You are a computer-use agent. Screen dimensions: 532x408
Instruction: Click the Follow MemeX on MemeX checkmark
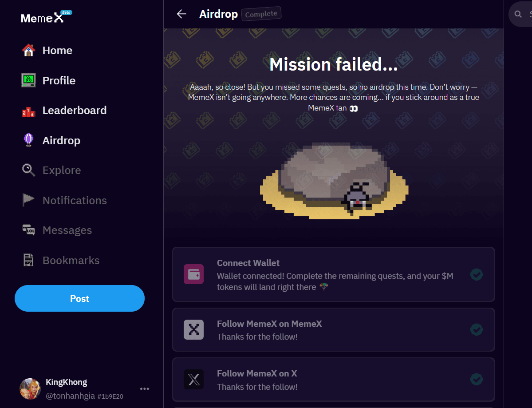477,329
